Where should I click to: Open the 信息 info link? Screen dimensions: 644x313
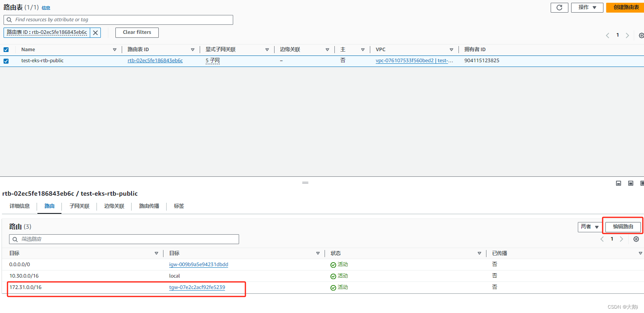[46, 8]
